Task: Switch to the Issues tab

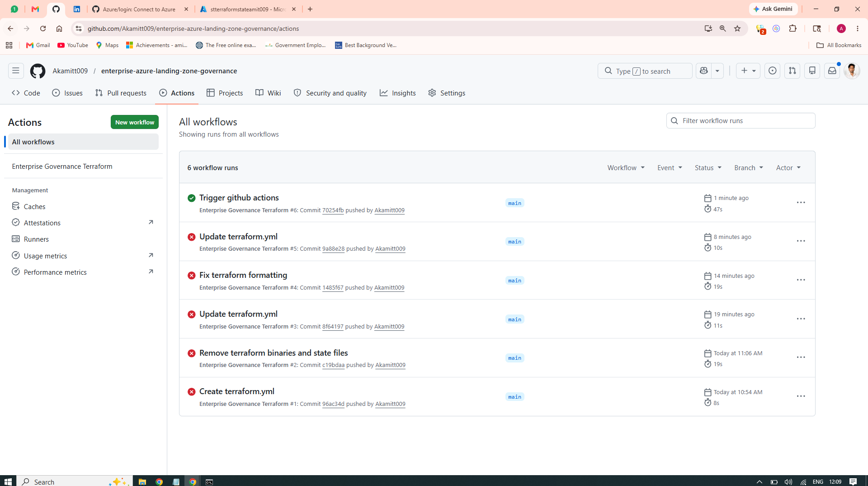Action: pos(67,93)
